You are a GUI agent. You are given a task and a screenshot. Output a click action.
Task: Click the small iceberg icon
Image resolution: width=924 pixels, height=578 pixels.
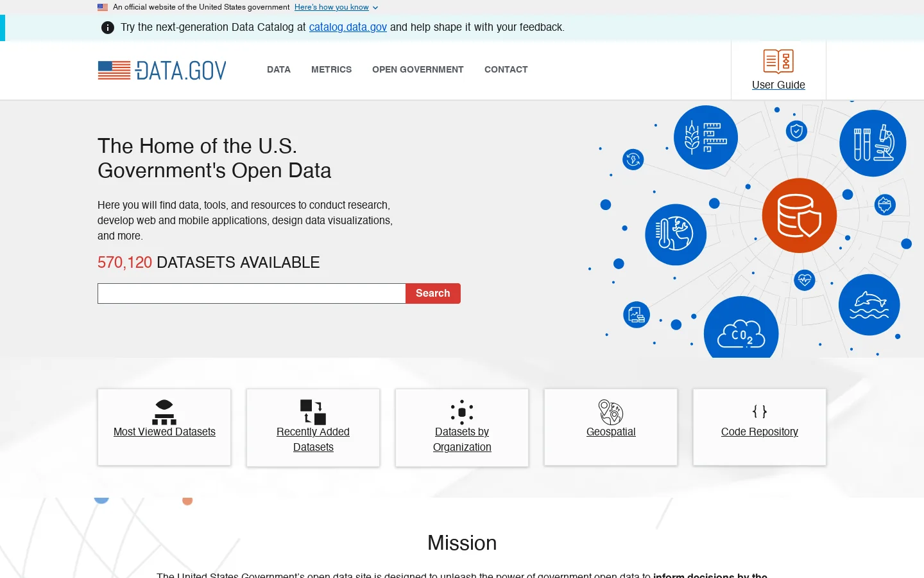click(x=885, y=205)
